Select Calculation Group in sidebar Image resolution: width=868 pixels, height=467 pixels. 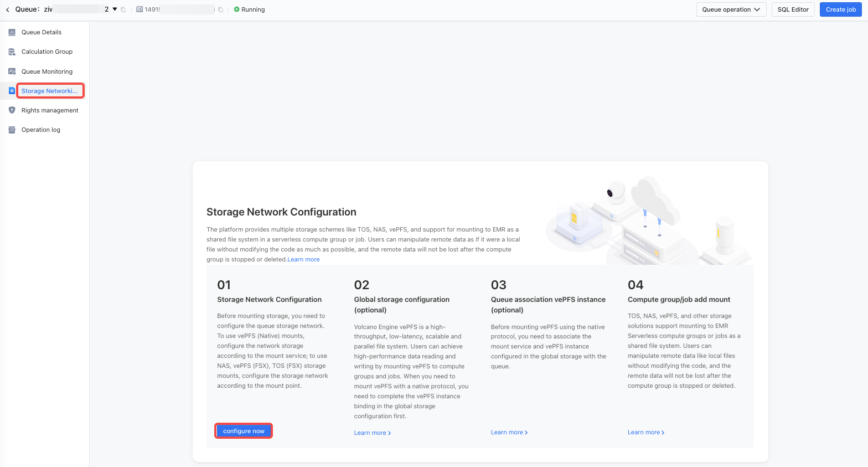[x=47, y=52]
